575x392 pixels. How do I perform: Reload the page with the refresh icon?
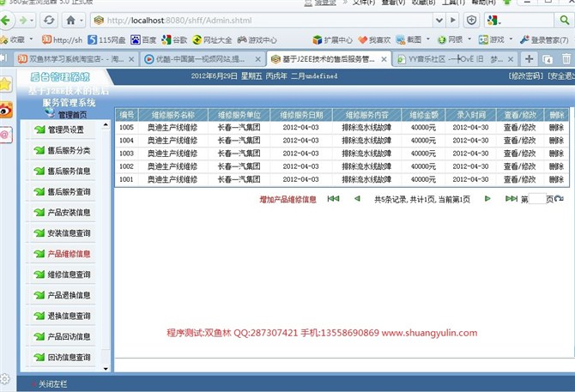click(x=49, y=20)
